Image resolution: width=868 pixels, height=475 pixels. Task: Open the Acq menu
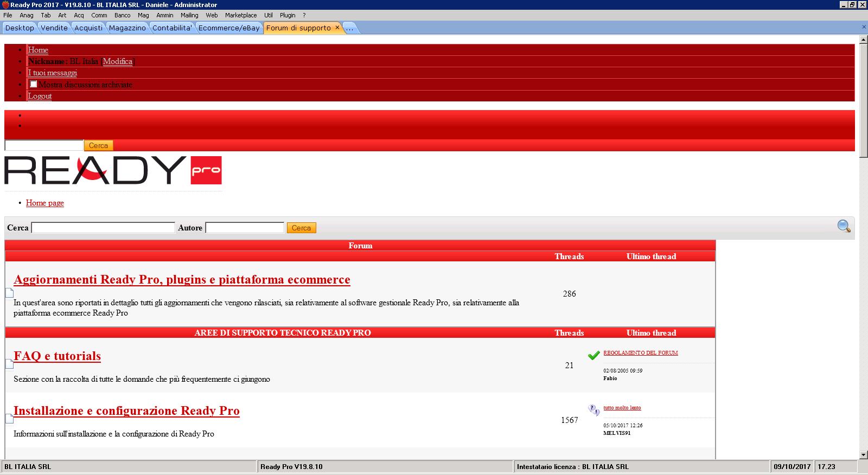[x=79, y=15]
